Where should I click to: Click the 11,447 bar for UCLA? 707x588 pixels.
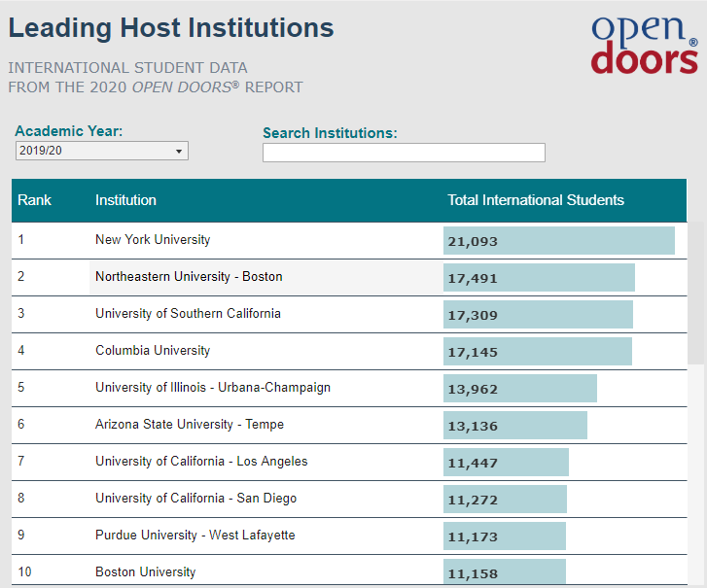click(x=506, y=463)
